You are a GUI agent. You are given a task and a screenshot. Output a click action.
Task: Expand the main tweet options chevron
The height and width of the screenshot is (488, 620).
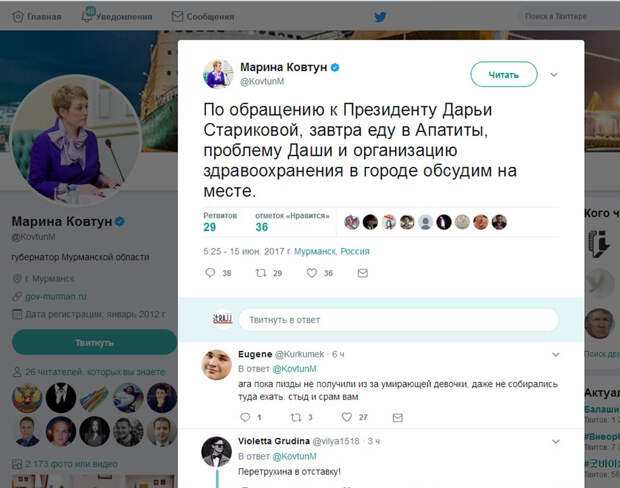554,74
